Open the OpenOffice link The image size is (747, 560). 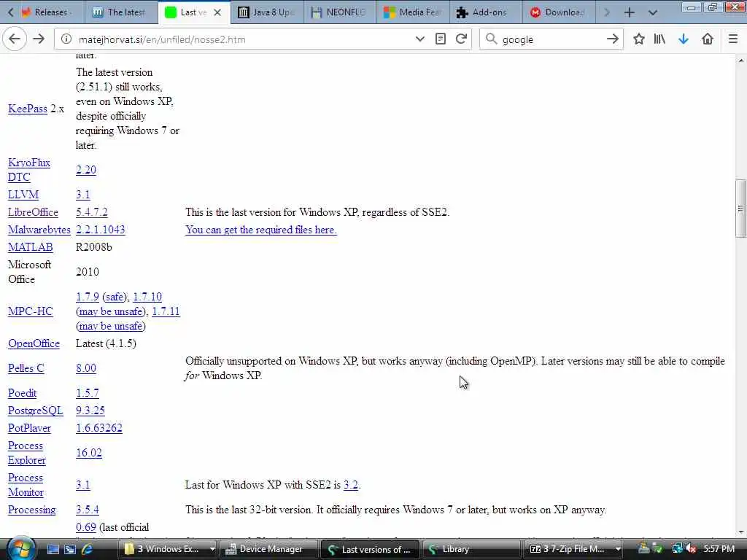[x=34, y=344]
